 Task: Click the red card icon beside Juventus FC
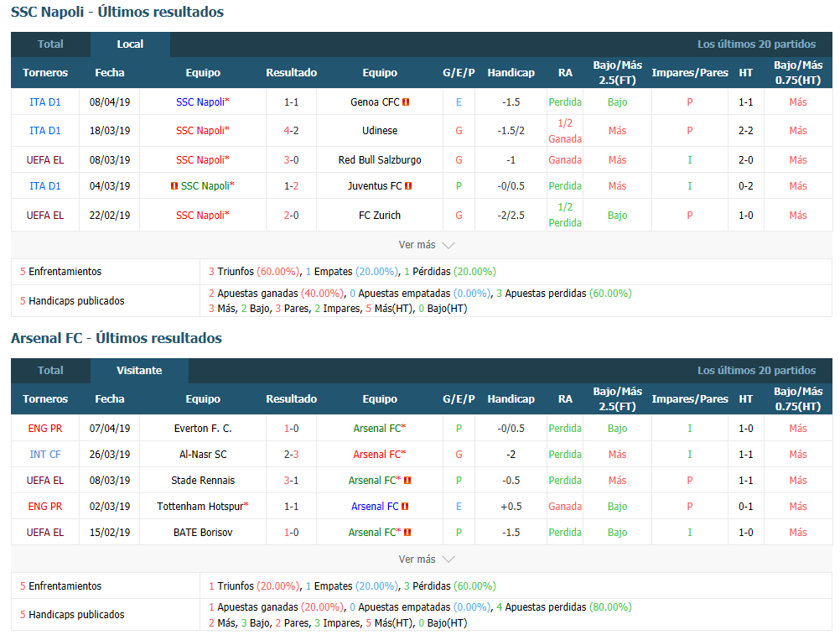pyautogui.click(x=409, y=186)
